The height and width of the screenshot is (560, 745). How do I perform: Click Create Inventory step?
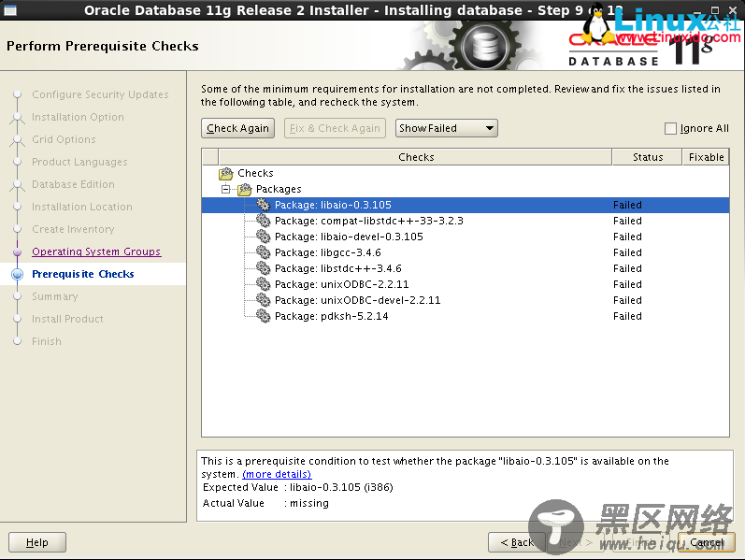click(x=73, y=229)
